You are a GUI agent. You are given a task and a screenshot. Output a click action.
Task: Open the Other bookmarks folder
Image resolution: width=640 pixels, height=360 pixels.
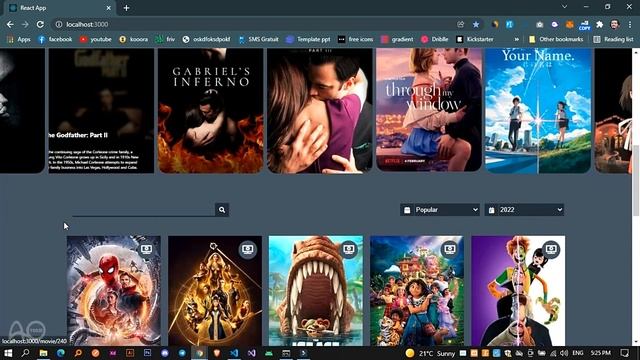tap(556, 39)
